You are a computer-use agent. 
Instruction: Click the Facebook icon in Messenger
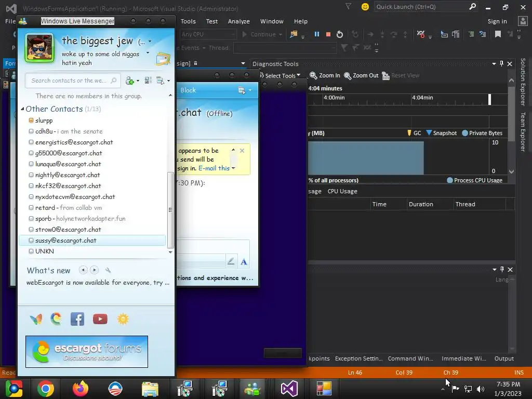tap(77, 319)
